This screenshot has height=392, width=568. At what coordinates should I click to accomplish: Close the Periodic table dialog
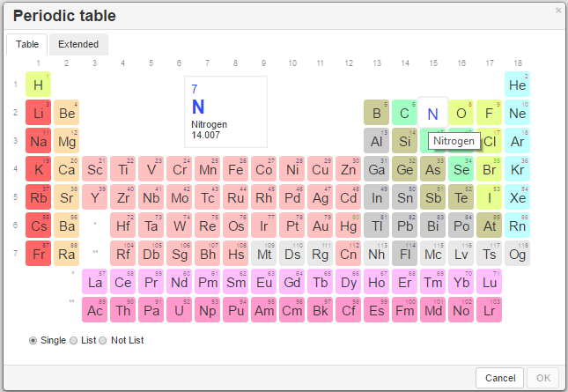[557, 11]
